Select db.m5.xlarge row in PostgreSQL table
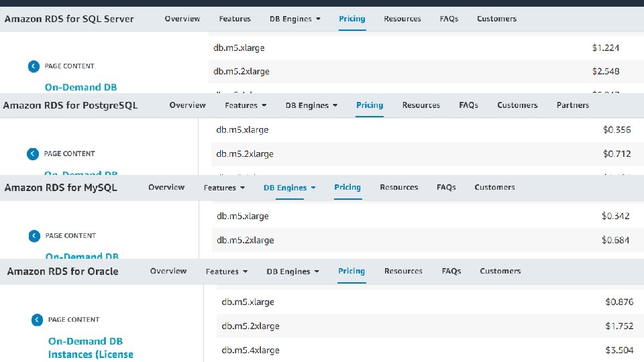The image size is (644, 362). coord(427,130)
